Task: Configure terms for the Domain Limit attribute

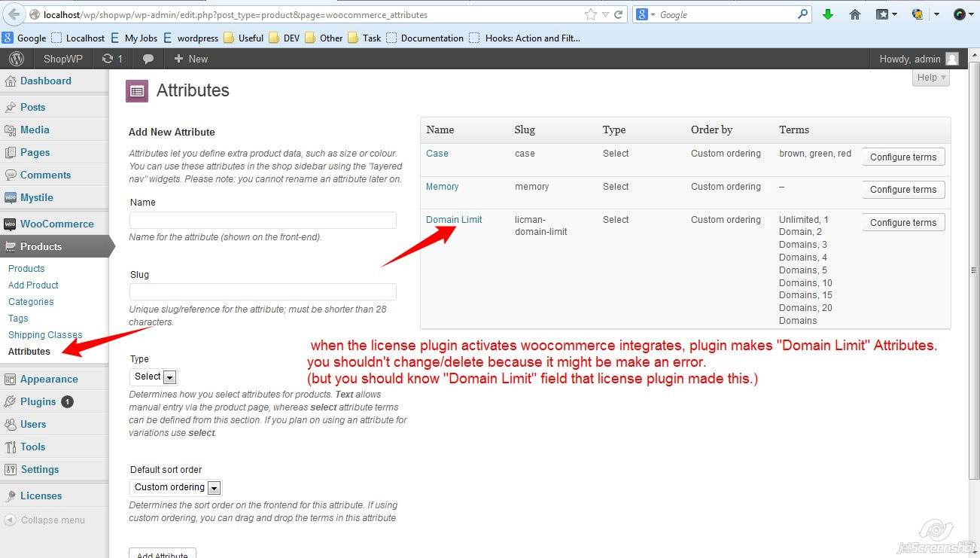Action: coord(902,222)
